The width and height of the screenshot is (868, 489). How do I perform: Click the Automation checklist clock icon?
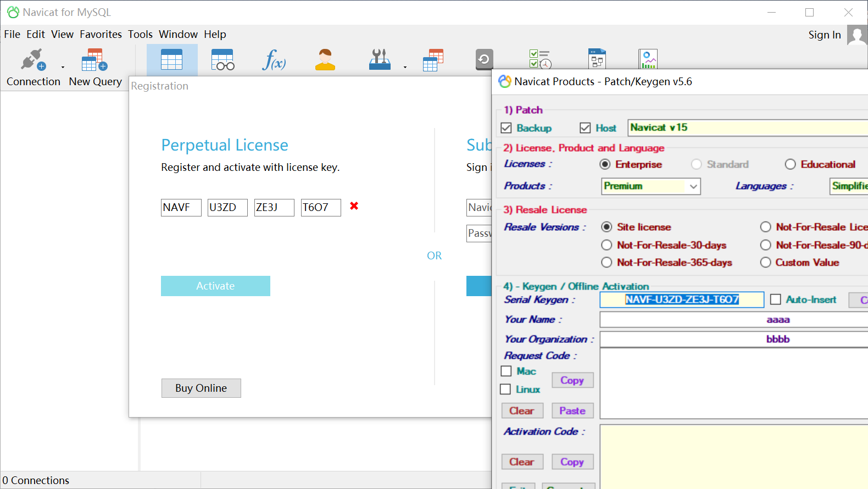click(541, 59)
